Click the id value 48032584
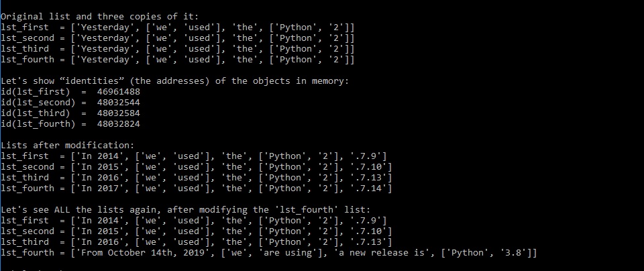Image resolution: width=644 pixels, height=271 pixels. tap(119, 113)
